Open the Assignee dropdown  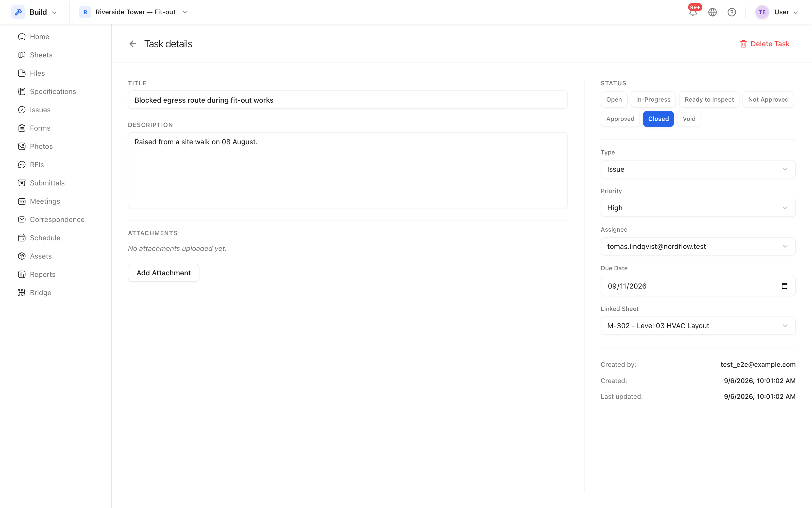click(698, 246)
